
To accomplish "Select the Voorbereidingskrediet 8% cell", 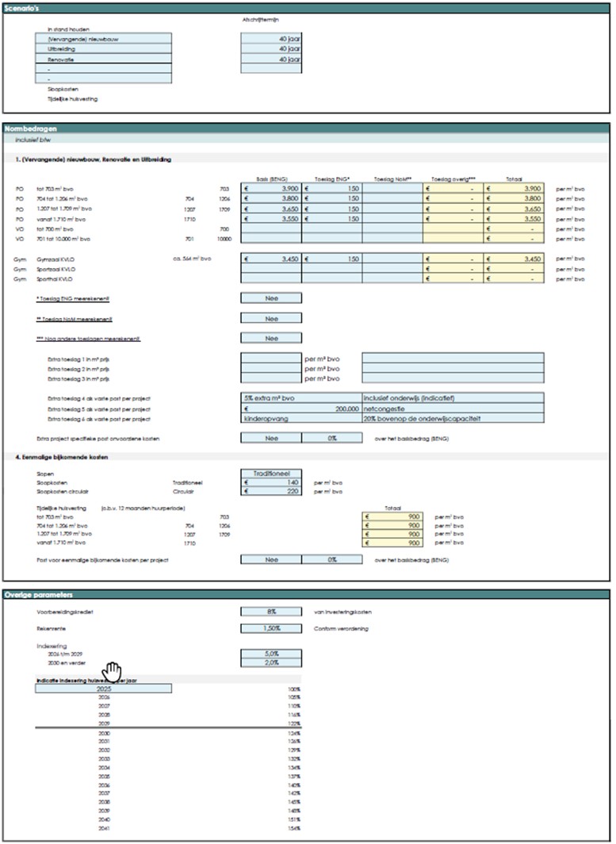I will point(271,612).
